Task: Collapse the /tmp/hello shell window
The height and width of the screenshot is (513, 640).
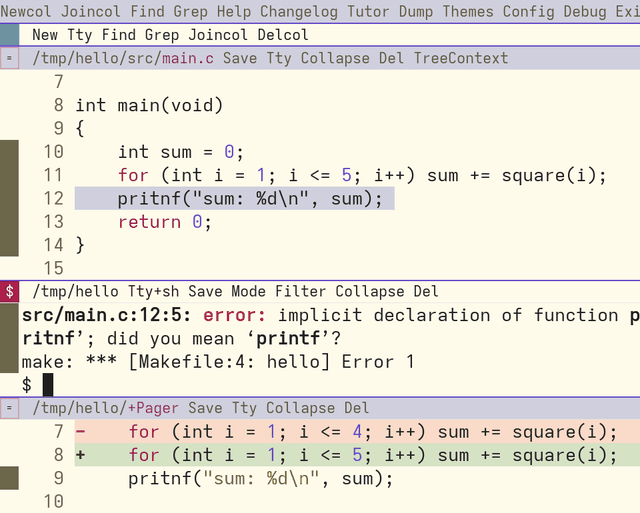Action: coord(369,291)
